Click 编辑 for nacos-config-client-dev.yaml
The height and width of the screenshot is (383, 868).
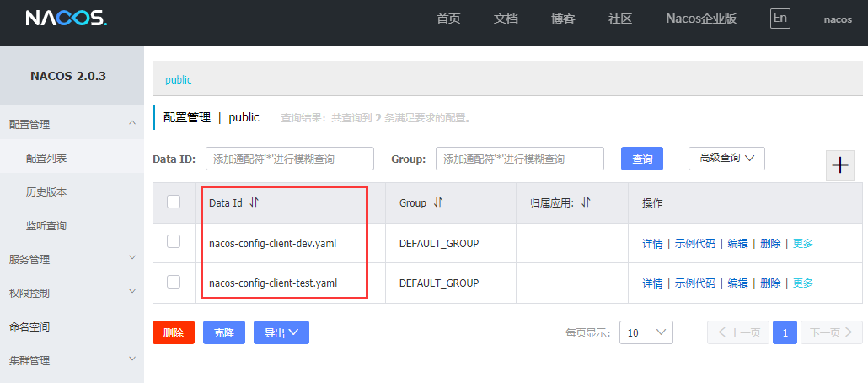pos(737,243)
